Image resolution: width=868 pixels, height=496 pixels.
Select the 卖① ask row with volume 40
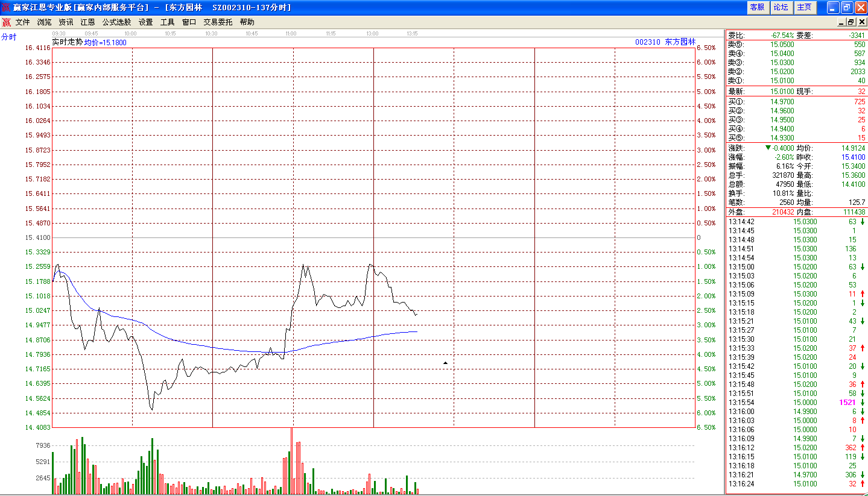pyautogui.click(x=796, y=81)
